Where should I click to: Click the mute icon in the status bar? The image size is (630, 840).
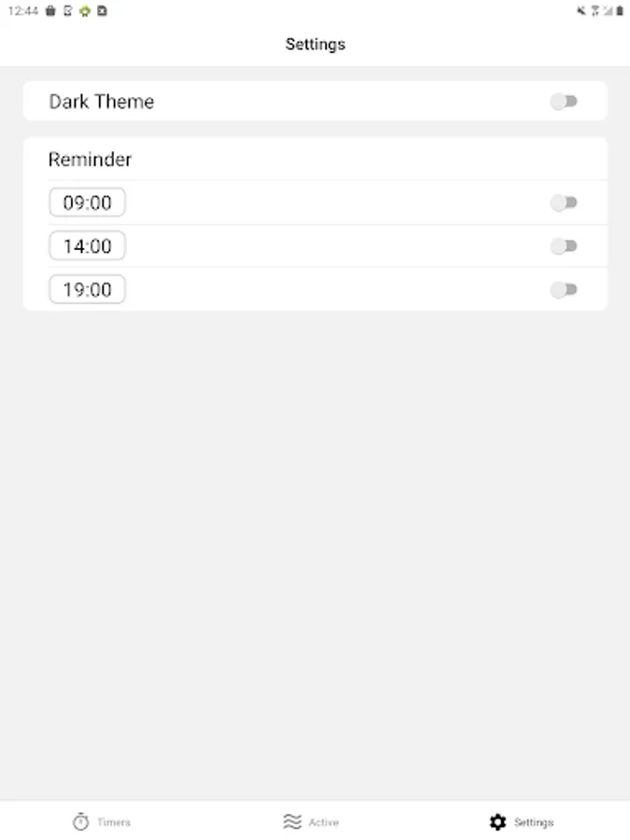tap(581, 11)
